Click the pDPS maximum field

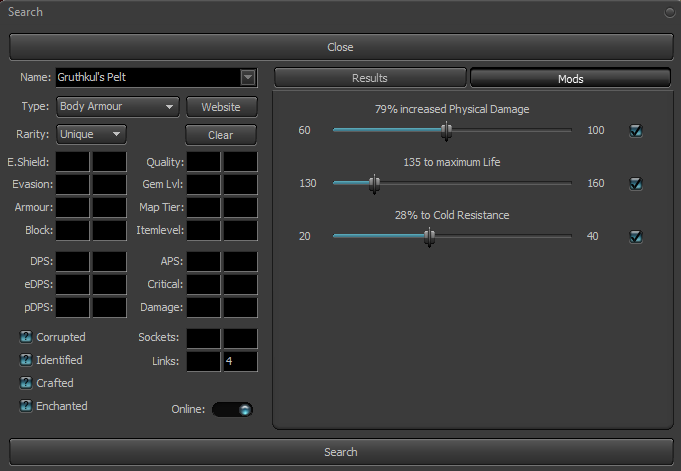tap(109, 308)
